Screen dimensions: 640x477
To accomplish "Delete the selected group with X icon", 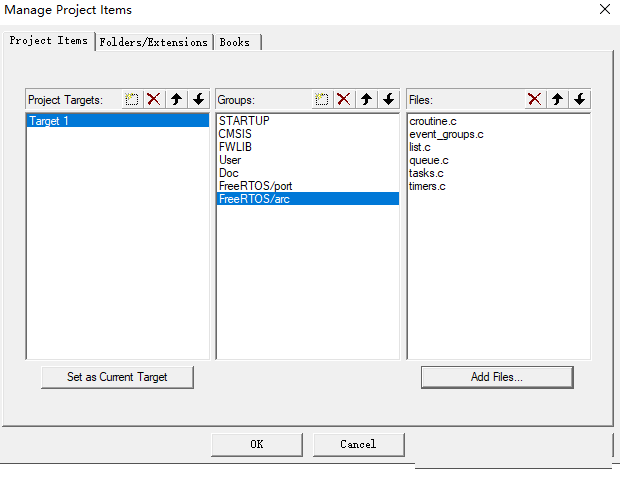I will [x=343, y=99].
